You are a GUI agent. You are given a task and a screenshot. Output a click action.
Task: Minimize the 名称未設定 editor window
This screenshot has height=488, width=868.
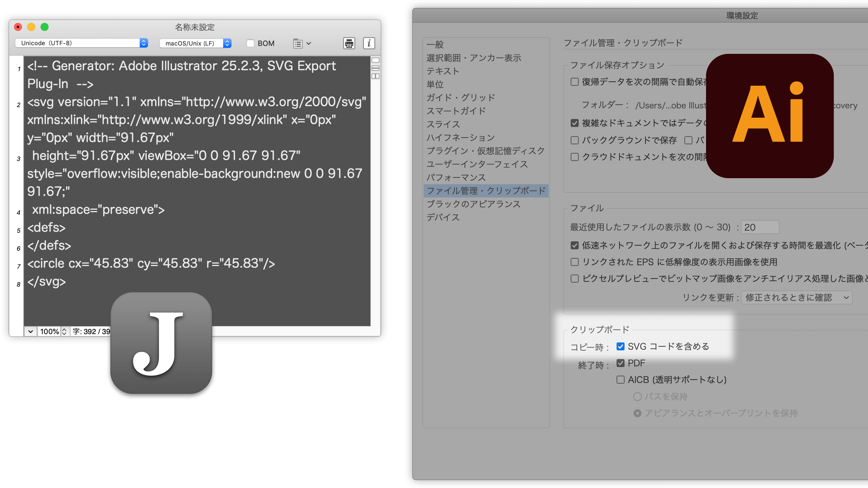(31, 27)
